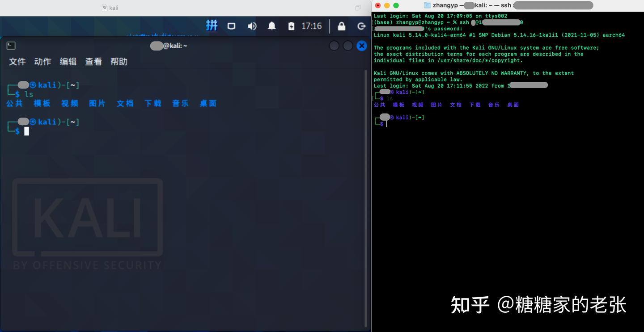This screenshot has width=644, height=332.
Task: Click the SSH terminal command prompt
Action: click(387, 124)
